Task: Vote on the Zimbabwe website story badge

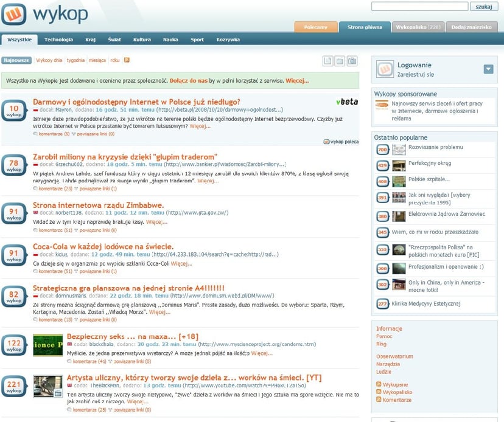Action: (14, 213)
